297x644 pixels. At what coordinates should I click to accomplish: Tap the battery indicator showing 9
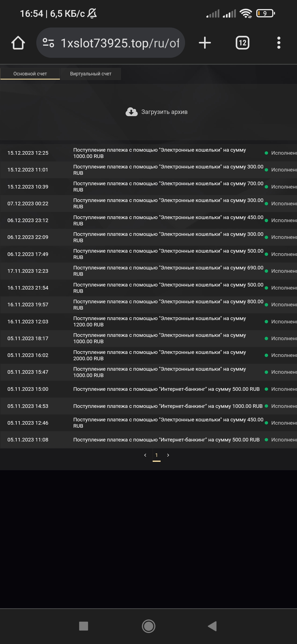coord(266,13)
